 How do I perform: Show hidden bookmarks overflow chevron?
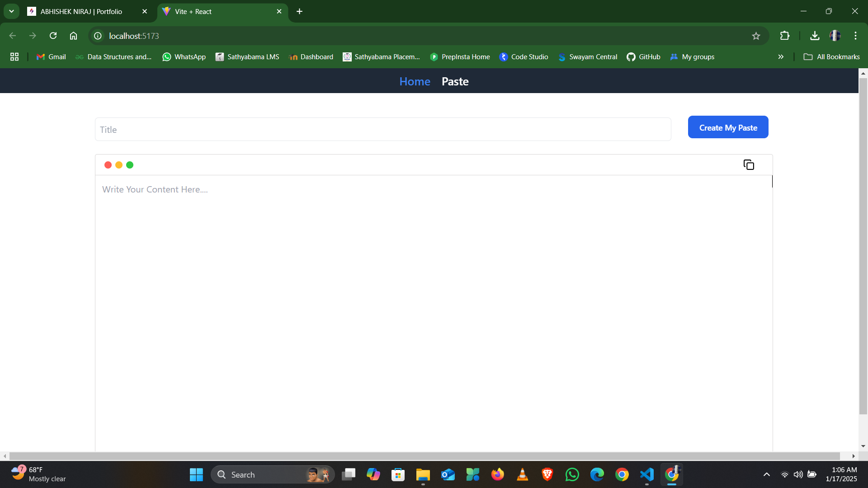point(781,57)
